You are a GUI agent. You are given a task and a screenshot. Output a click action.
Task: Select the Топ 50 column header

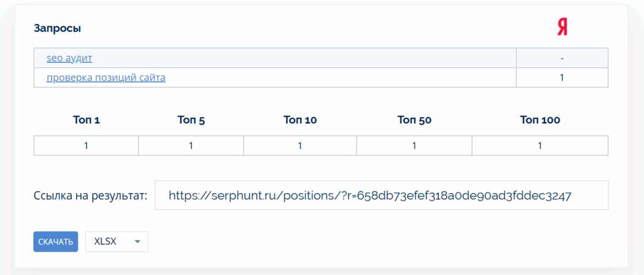click(x=415, y=120)
